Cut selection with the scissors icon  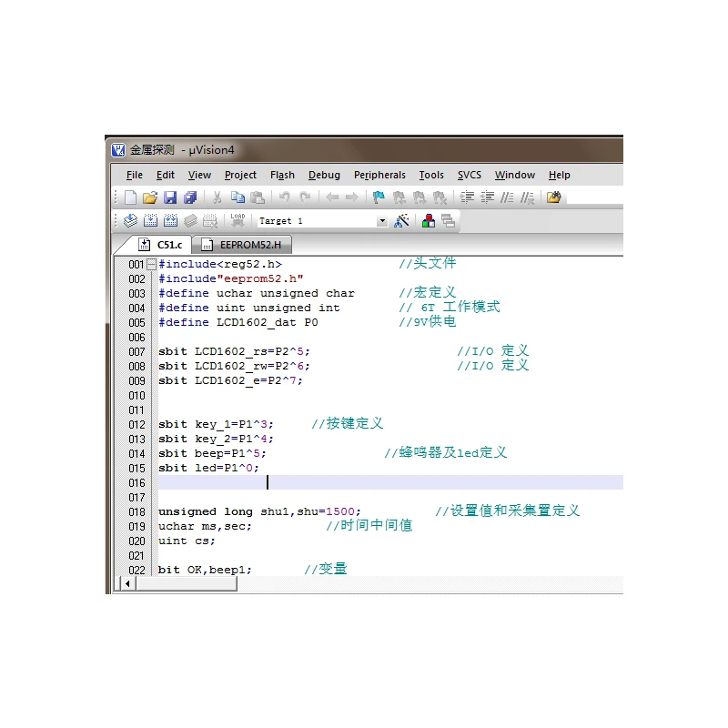[217, 197]
